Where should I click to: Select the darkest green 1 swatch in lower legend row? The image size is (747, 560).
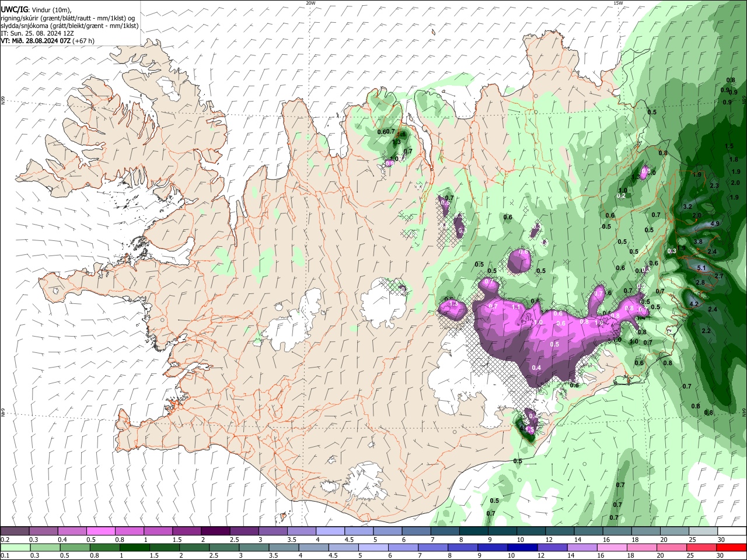134,547
